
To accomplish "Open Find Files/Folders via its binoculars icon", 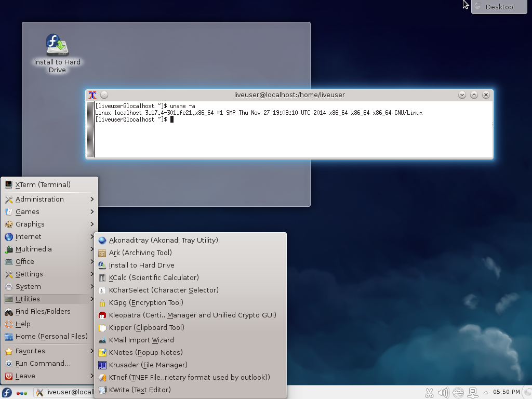I will pyautogui.click(x=9, y=312).
